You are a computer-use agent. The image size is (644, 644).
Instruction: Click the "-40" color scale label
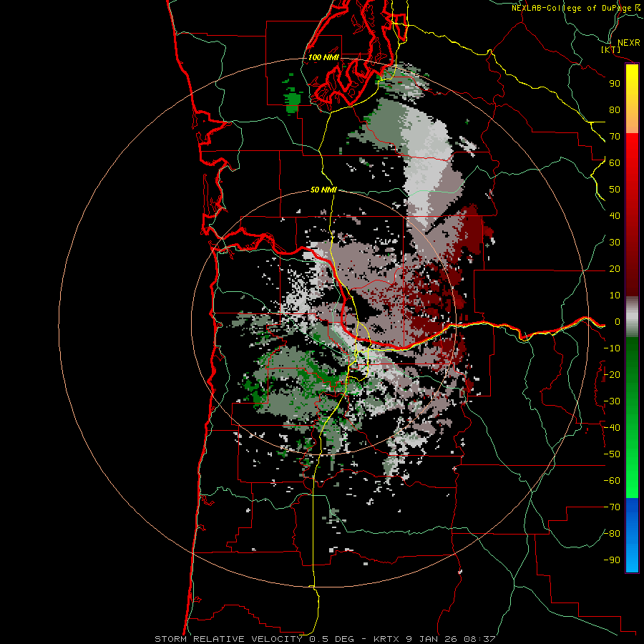pyautogui.click(x=612, y=428)
